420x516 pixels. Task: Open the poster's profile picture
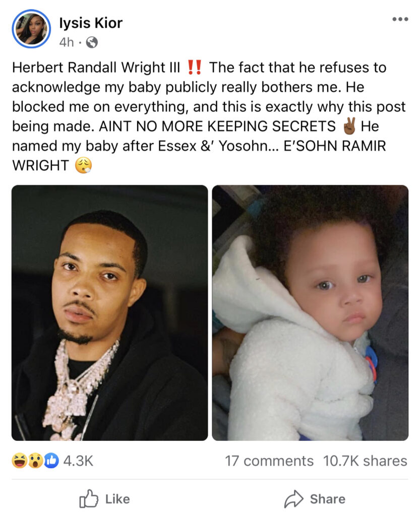click(31, 29)
